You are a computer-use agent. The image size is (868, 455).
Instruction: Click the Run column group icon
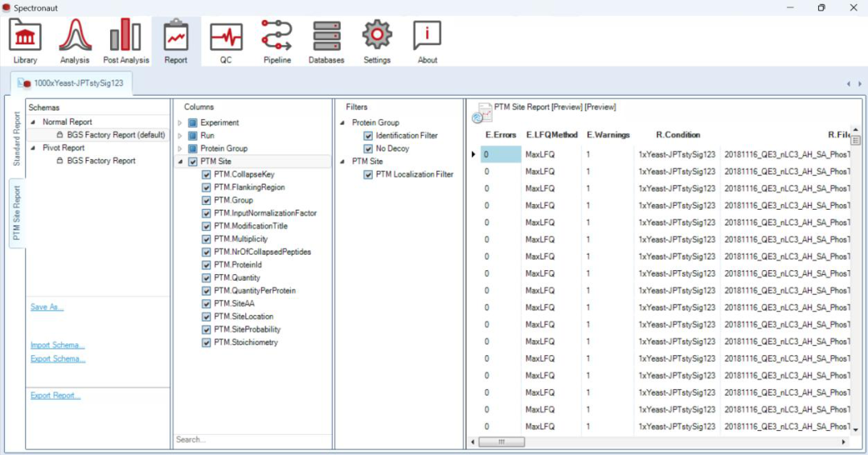click(x=193, y=135)
